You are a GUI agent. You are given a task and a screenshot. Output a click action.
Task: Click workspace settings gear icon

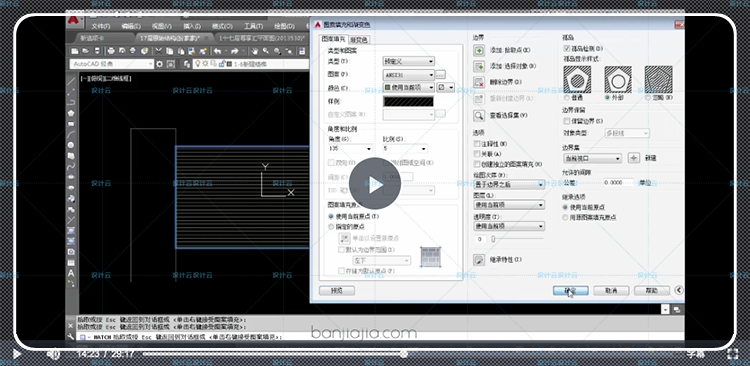pyautogui.click(x=160, y=64)
